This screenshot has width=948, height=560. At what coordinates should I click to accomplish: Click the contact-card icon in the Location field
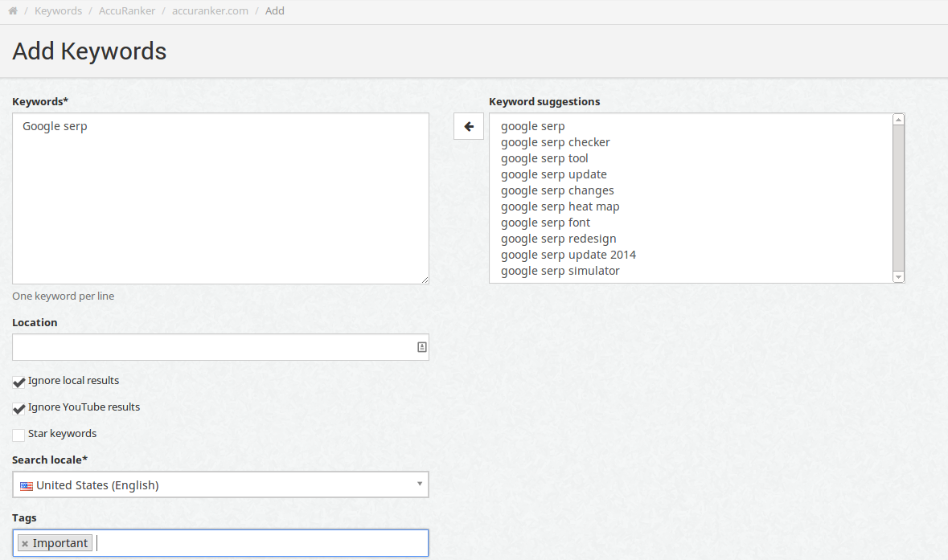pos(422,347)
